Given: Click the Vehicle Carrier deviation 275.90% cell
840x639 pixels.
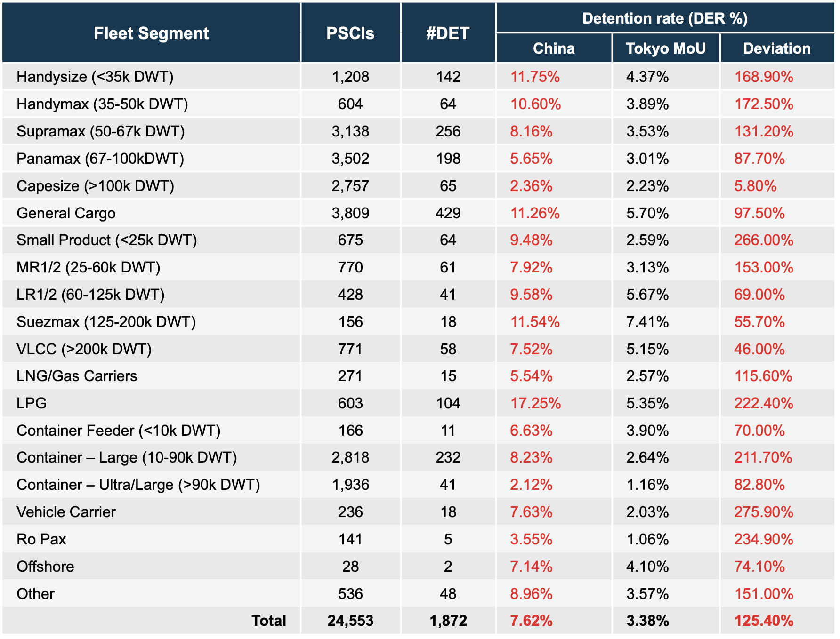Looking at the screenshot, I should pos(764,512).
